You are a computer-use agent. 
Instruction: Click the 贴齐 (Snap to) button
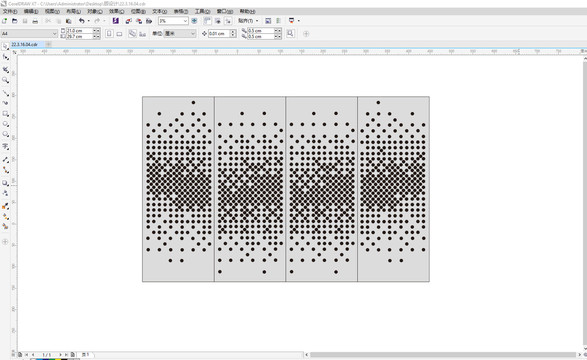248,21
